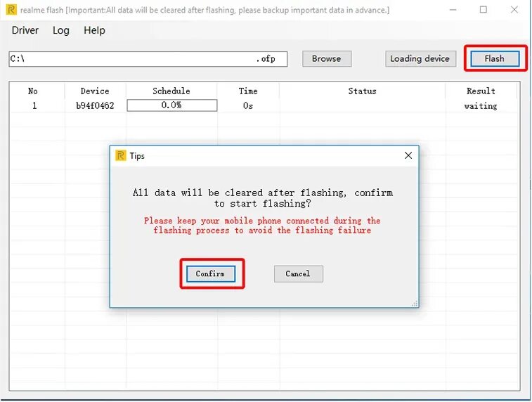Click the Loading device button
532x402 pixels.
420,59
